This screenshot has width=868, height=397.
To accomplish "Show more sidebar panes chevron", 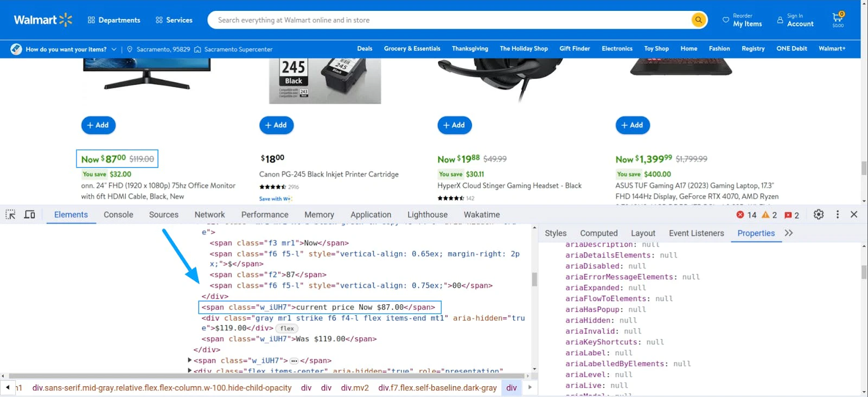I will pyautogui.click(x=789, y=233).
